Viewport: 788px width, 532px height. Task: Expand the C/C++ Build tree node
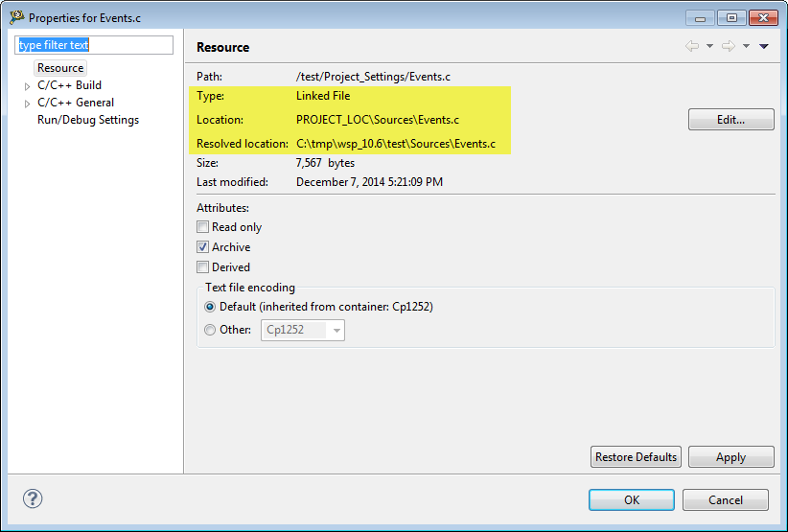coord(27,86)
